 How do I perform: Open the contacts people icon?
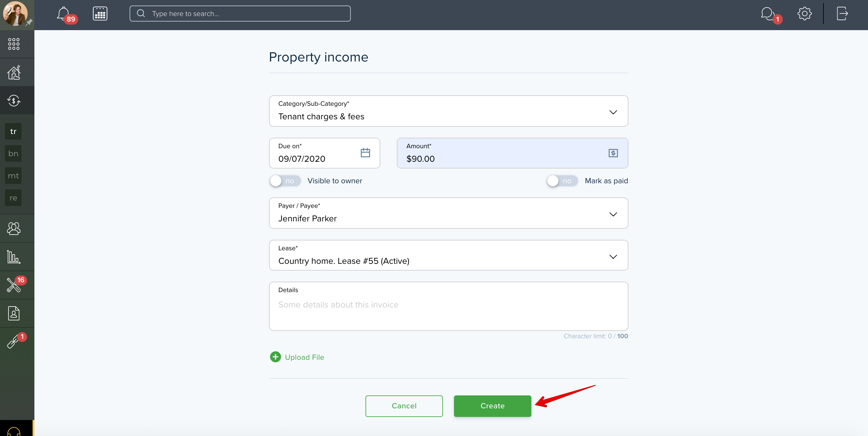click(x=14, y=229)
